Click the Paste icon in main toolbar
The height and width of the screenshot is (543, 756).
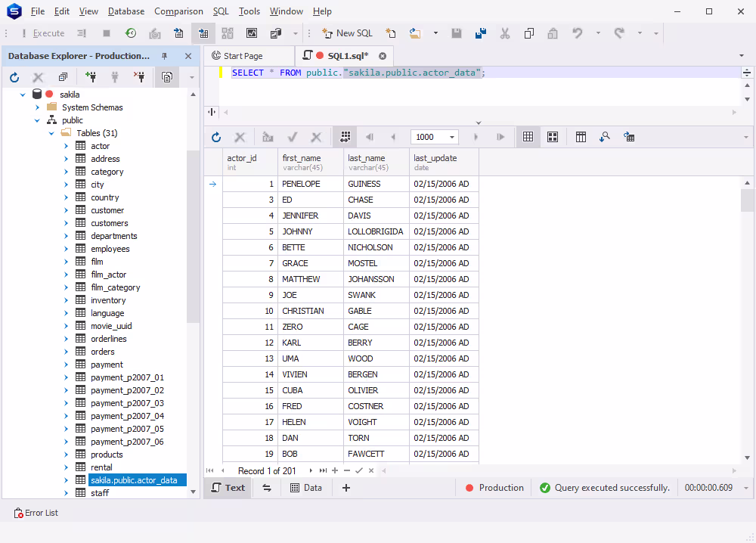tap(553, 33)
